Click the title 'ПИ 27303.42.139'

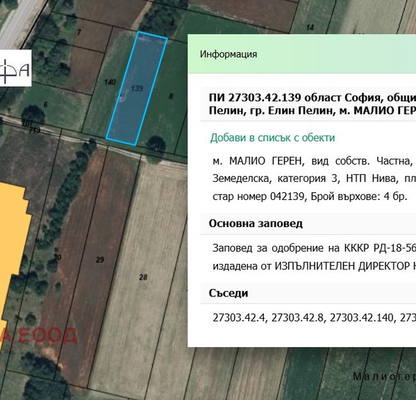tap(255, 98)
